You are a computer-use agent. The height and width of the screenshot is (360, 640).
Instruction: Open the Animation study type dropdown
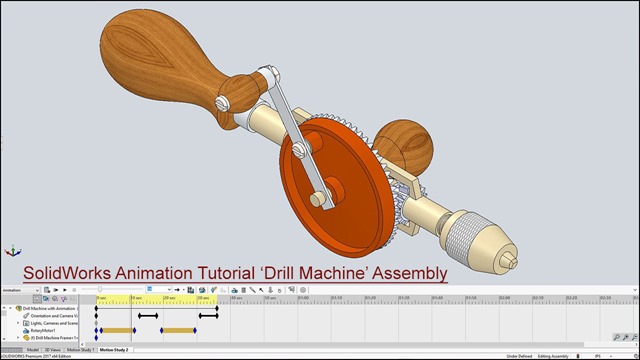tap(20, 290)
